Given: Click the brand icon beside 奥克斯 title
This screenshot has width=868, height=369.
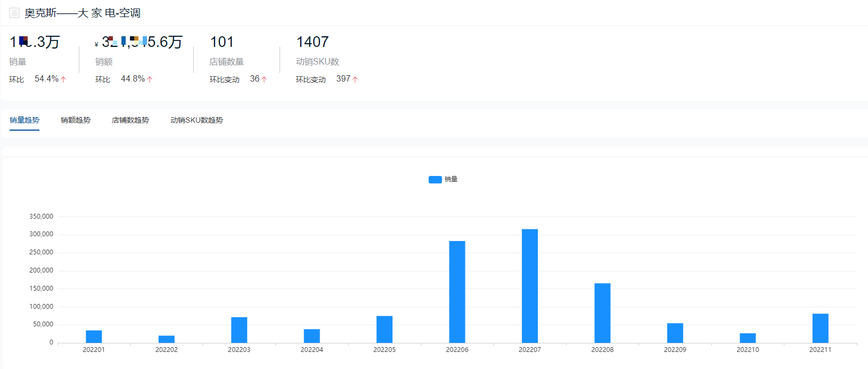Looking at the screenshot, I should click(x=14, y=13).
